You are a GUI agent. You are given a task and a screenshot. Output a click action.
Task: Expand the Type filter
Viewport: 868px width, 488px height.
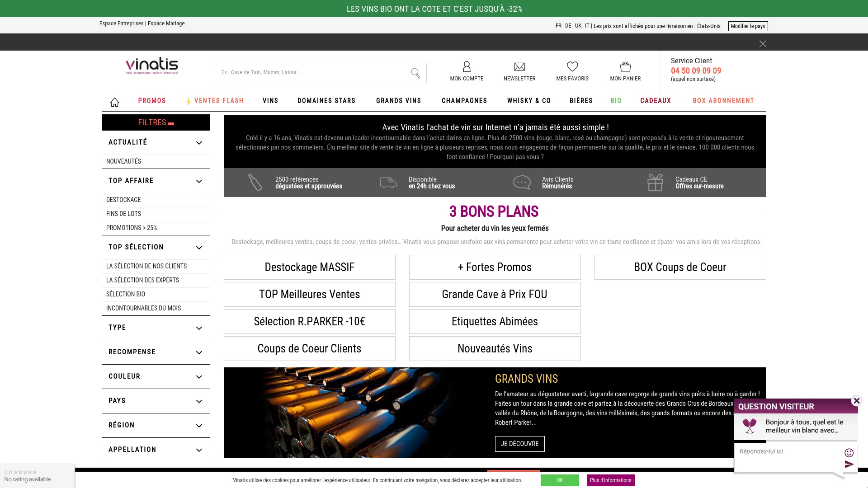(x=156, y=328)
